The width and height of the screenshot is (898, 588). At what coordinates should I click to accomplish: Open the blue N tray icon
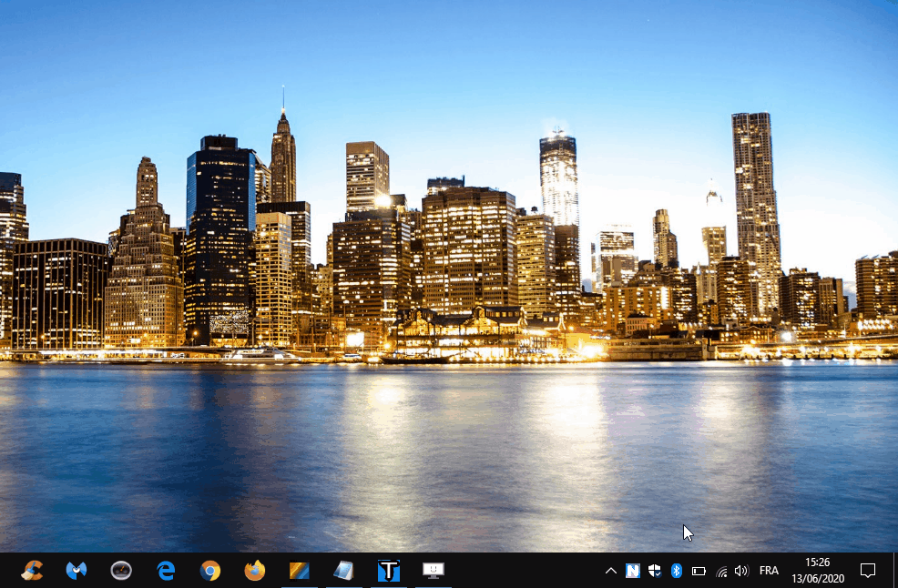click(x=632, y=571)
